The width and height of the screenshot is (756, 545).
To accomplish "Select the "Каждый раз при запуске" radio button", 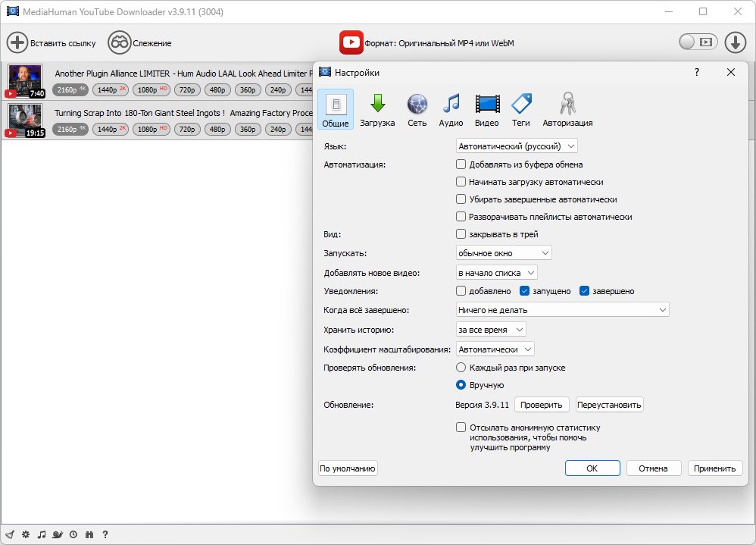I will (461, 368).
